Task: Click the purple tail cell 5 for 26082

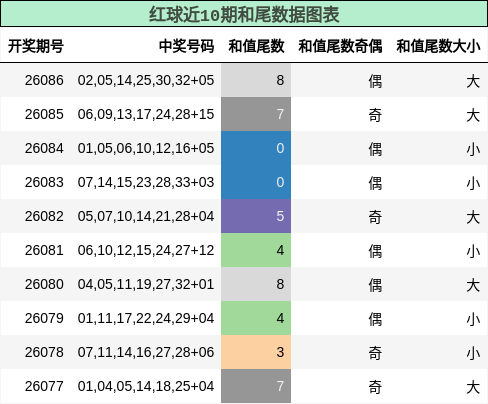Action: coord(256,216)
